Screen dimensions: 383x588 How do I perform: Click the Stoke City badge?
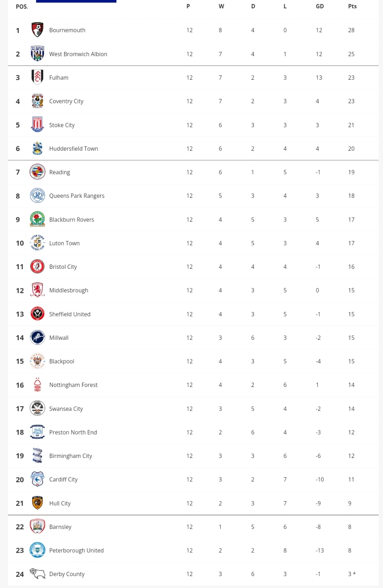[37, 124]
